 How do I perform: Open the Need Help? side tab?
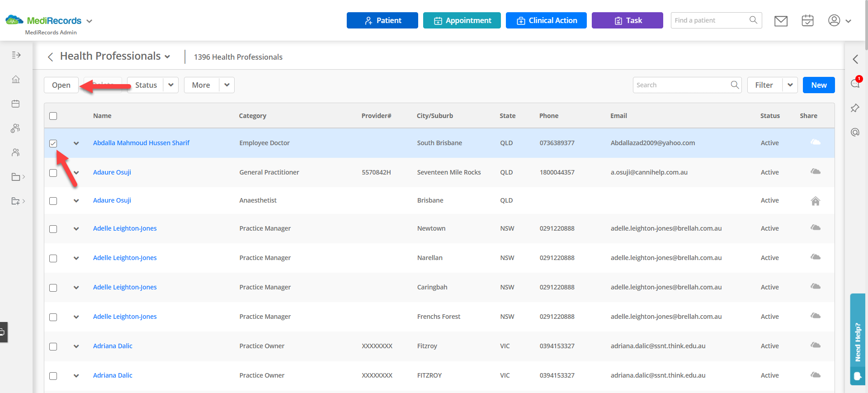(x=858, y=339)
